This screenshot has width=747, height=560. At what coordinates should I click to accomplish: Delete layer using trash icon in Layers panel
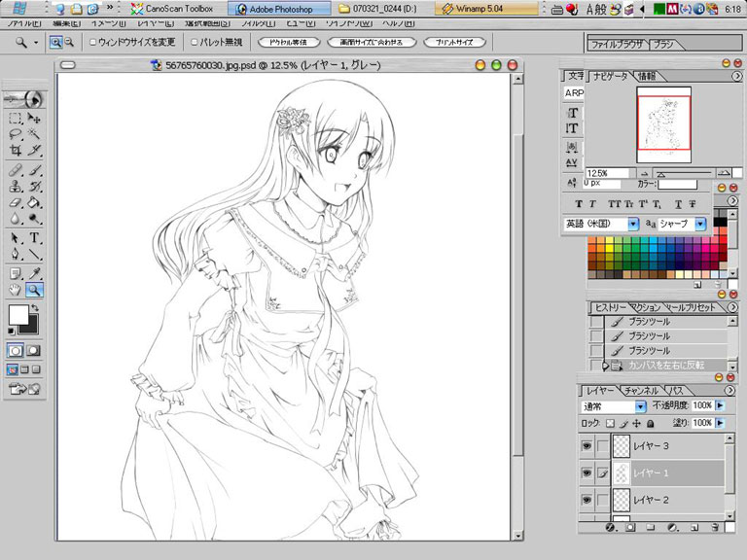coord(715,527)
